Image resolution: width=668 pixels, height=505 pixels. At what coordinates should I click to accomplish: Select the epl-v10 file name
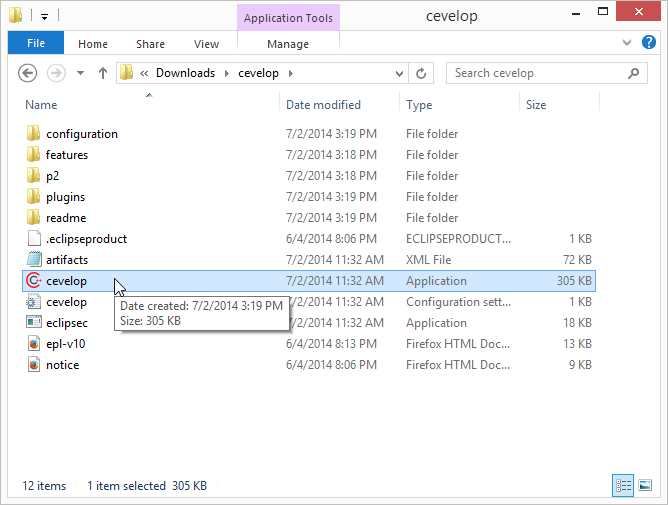(66, 343)
